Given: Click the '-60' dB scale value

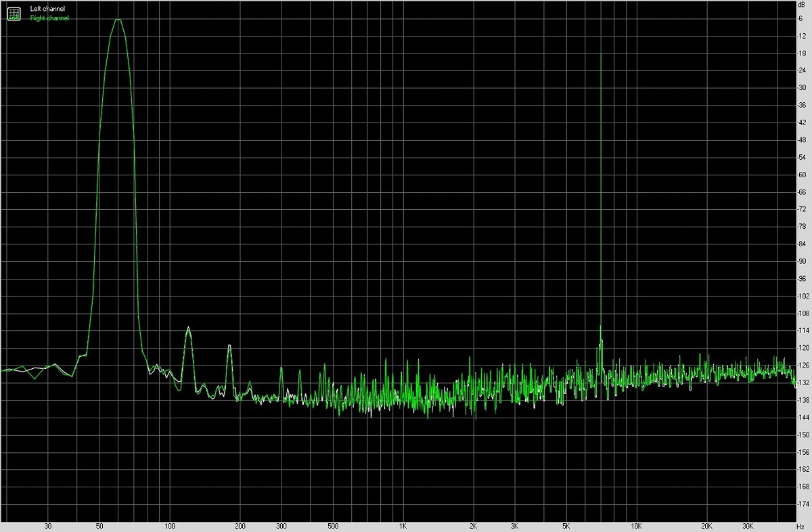Looking at the screenshot, I should [x=803, y=174].
